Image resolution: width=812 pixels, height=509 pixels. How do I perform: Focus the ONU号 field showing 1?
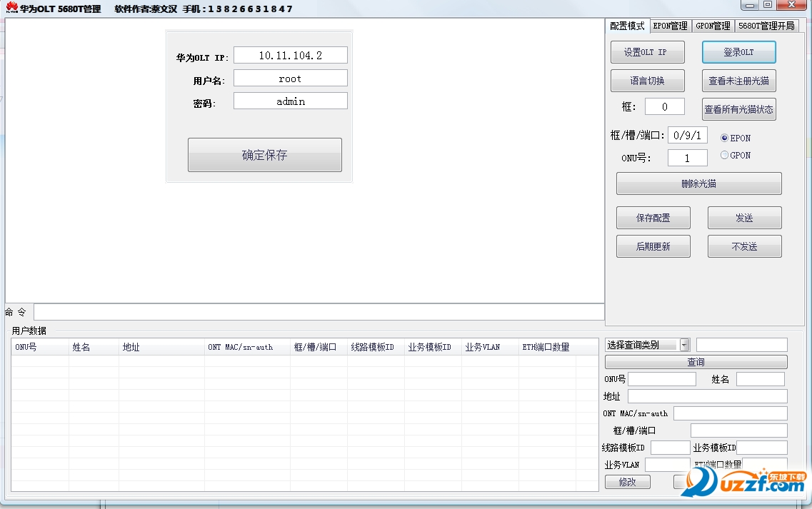688,158
